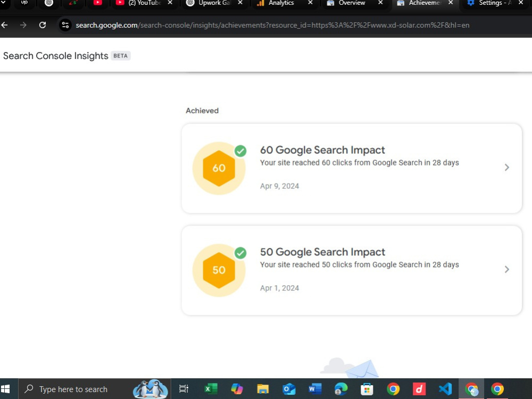Open the first Chrome taskbar icon

393,389
